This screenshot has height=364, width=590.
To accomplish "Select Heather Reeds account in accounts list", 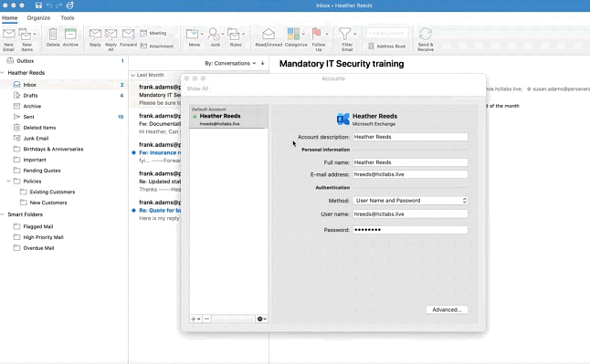I will point(228,117).
